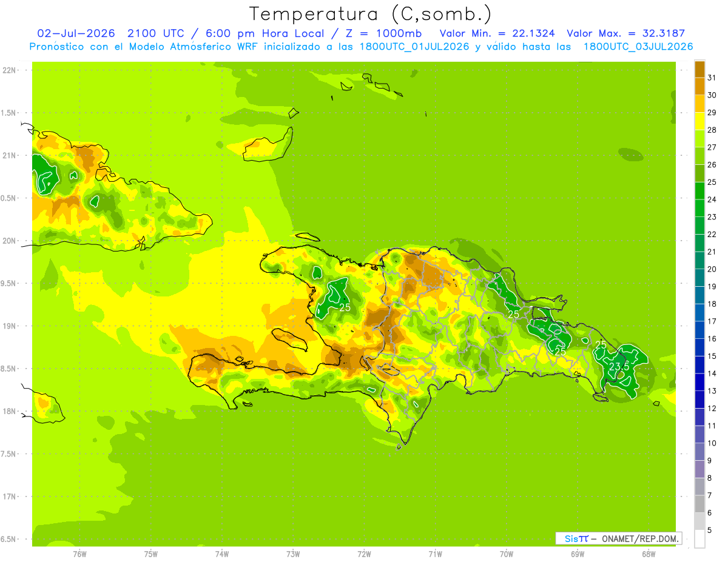Viewport: 728px width, 562px height.
Task: Click the "25" contour label over northern Haiti
Action: coord(345,307)
